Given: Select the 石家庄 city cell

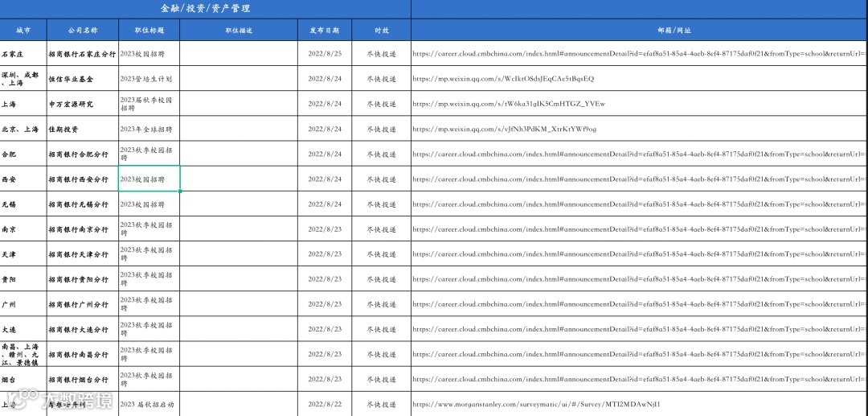Looking at the screenshot, I should (23, 54).
